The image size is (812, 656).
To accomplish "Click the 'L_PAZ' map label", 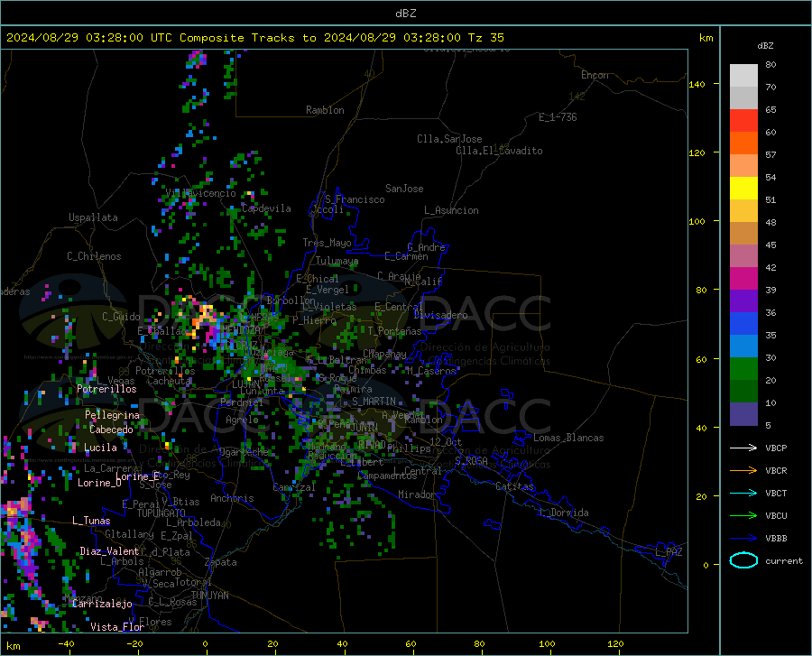I will (x=669, y=552).
